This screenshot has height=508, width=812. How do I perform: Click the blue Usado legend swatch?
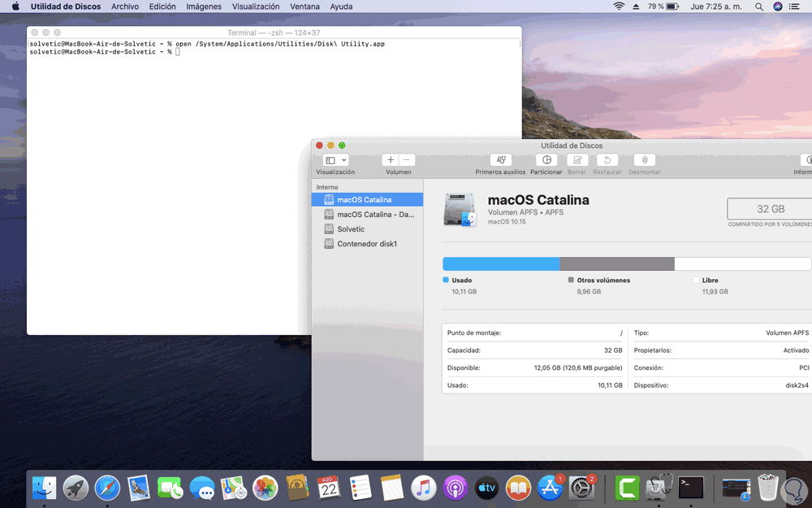click(446, 280)
